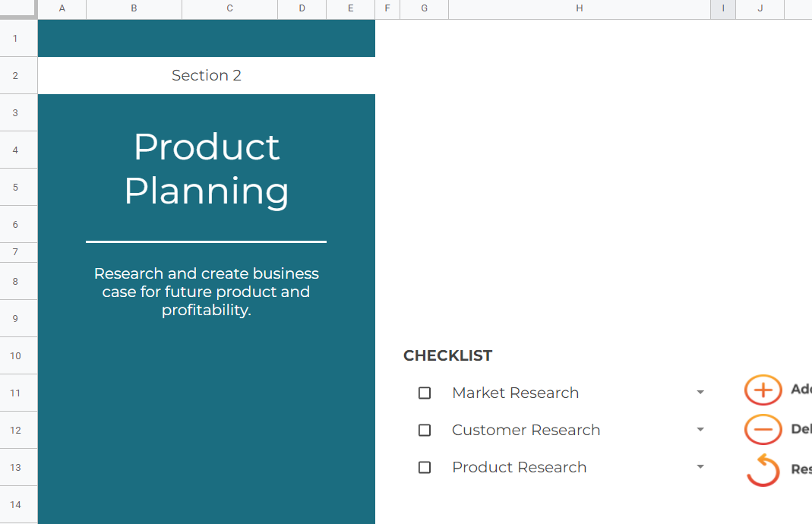Click the highlighted column I header
The height and width of the screenshot is (524, 812).
(723, 9)
